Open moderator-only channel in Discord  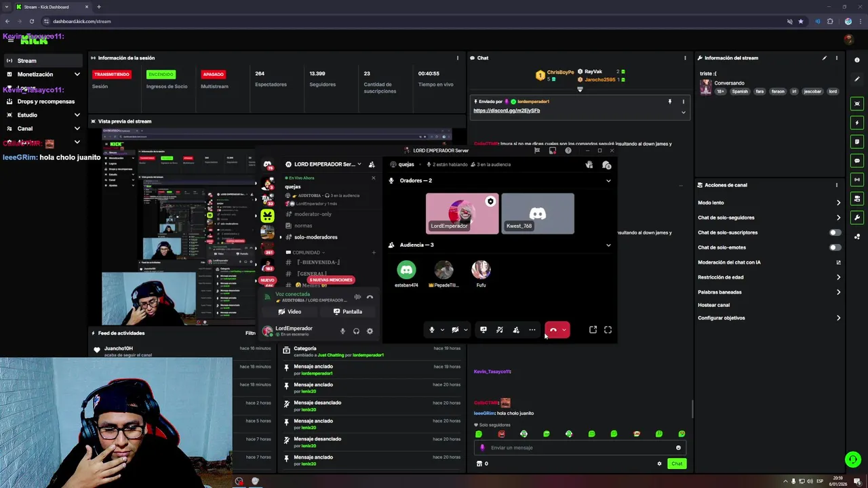(x=313, y=214)
